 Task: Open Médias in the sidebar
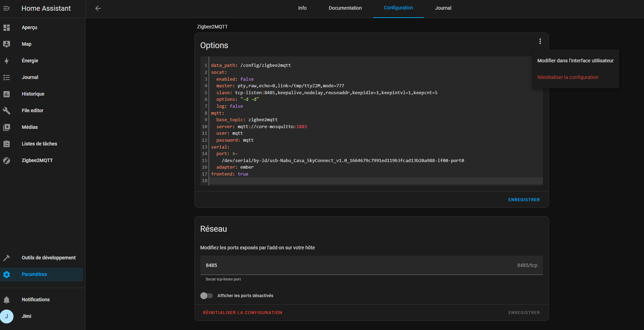pyautogui.click(x=30, y=127)
